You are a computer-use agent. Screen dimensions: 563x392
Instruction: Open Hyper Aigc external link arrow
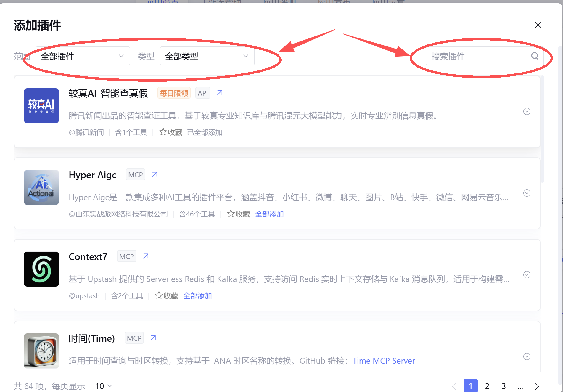(x=155, y=175)
